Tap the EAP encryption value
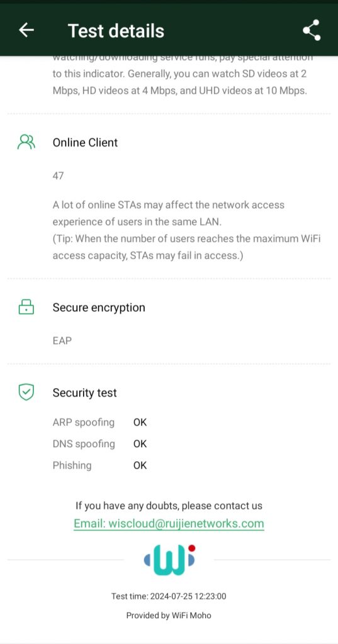The image size is (338, 644). click(62, 340)
